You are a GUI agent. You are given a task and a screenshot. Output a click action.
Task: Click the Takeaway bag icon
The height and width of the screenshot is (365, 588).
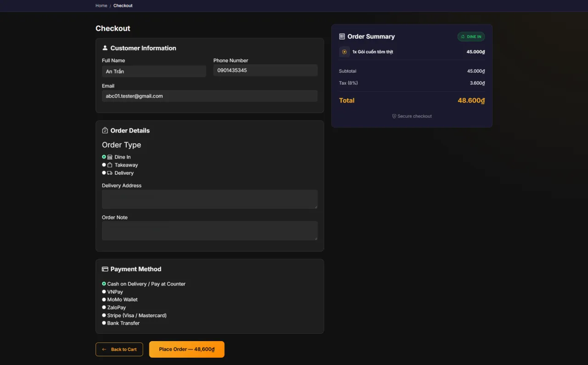[x=110, y=165]
